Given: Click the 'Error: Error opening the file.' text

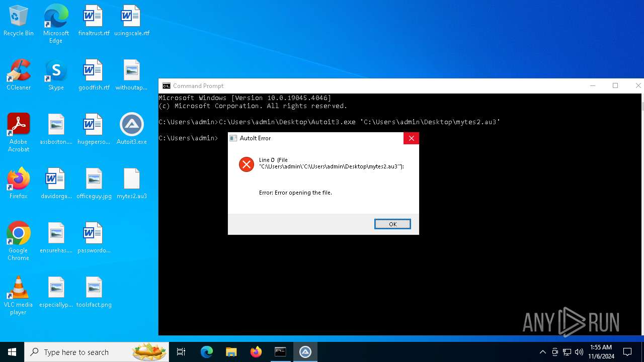Looking at the screenshot, I should pos(295,193).
